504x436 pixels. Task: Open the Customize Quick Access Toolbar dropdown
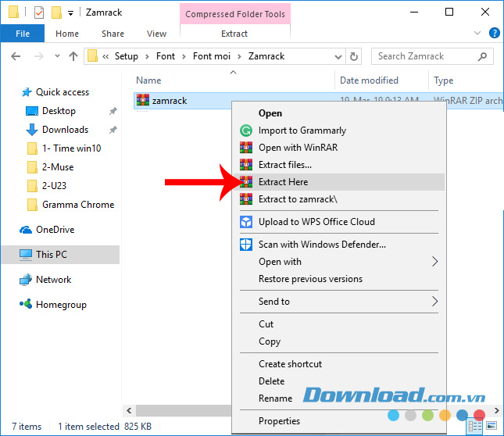[70, 13]
